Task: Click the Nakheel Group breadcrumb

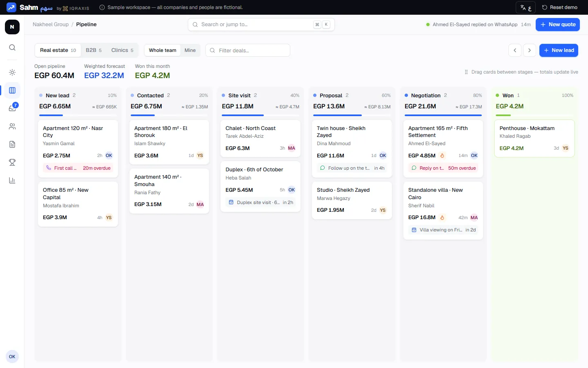Action: (51, 25)
